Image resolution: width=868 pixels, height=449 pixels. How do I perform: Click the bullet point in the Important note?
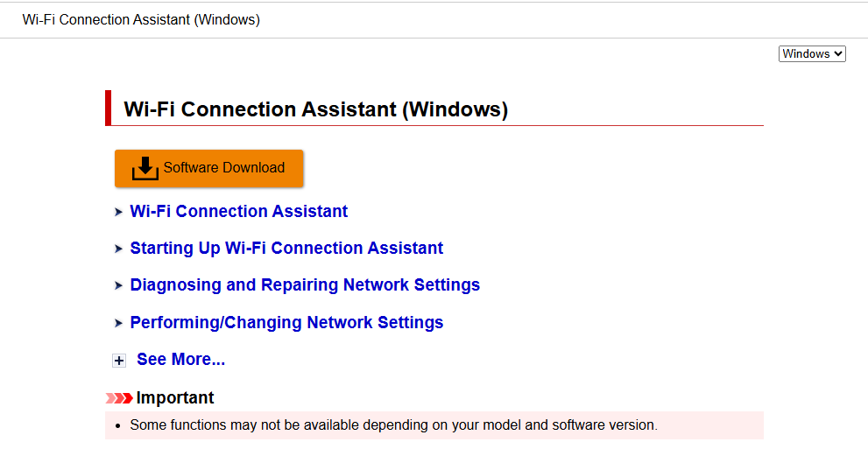pyautogui.click(x=118, y=426)
